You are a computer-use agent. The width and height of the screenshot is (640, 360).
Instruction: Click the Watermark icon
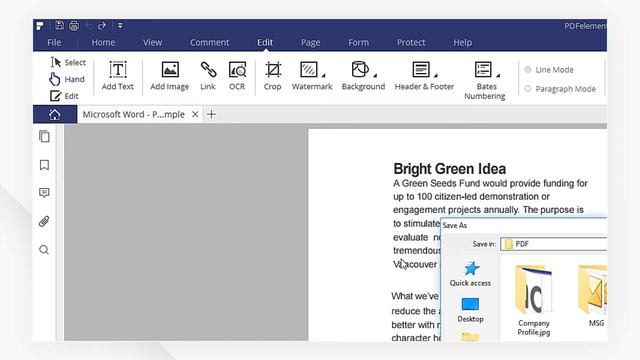(x=309, y=69)
